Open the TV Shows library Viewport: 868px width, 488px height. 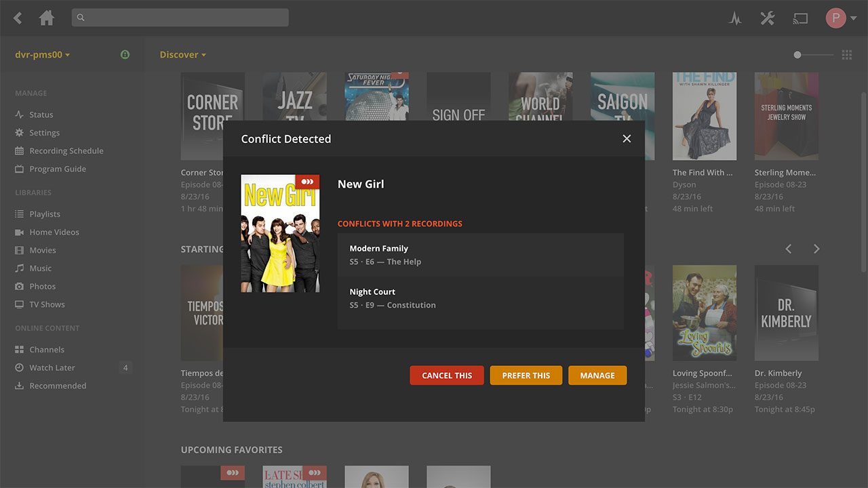coord(47,304)
